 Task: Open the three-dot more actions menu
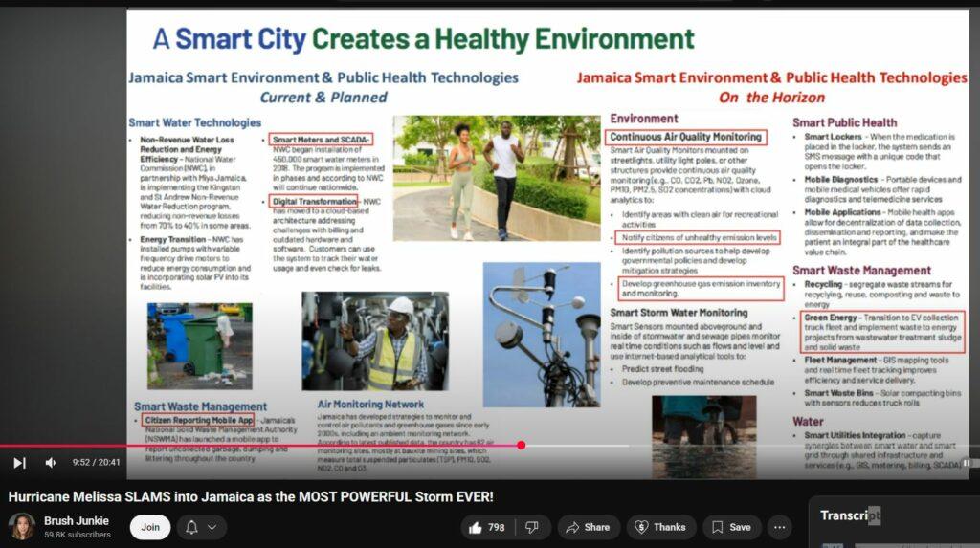pos(780,527)
